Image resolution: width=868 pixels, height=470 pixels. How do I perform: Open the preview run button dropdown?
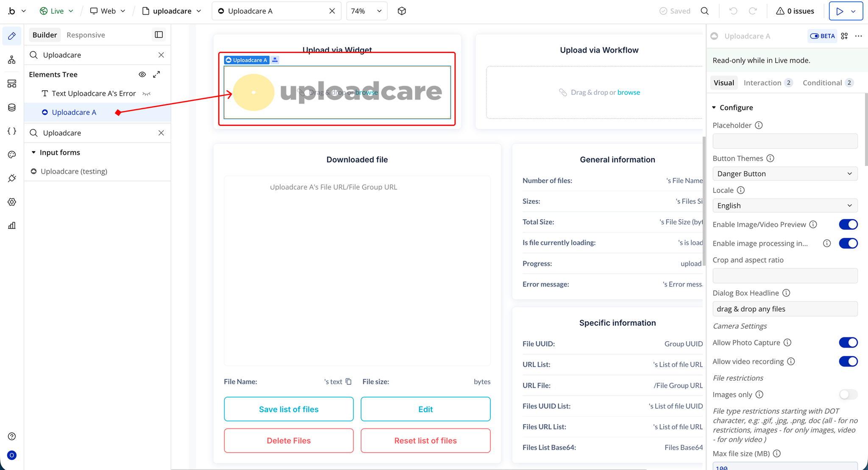(x=854, y=11)
